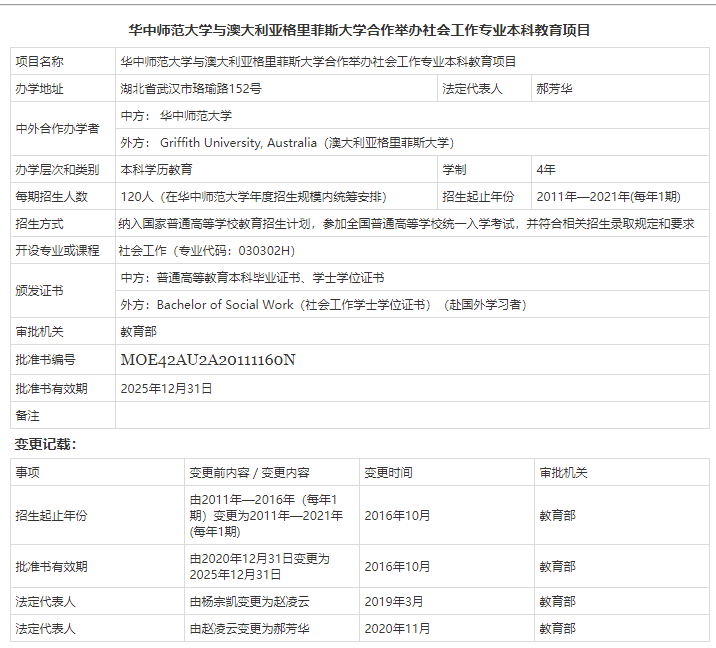The width and height of the screenshot is (716, 648).
Task: Click the 审批机关 column header in change table
Action: click(x=563, y=472)
